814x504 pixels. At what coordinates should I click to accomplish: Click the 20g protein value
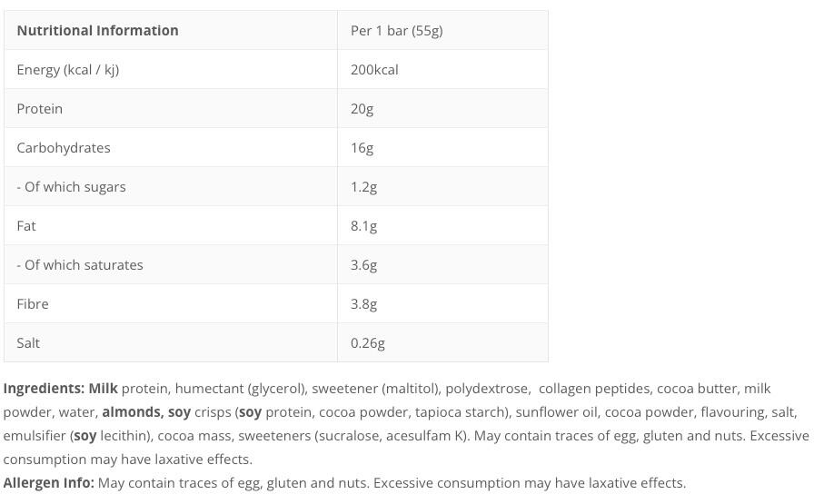[362, 108]
